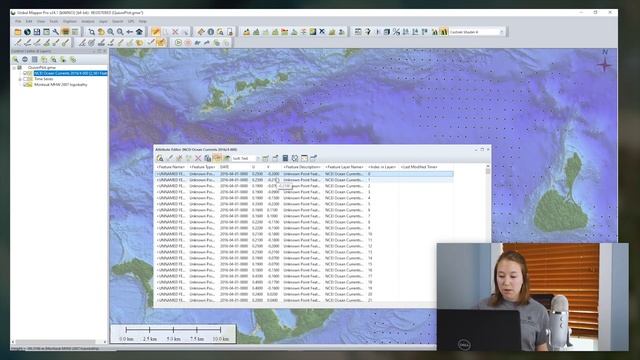Click the red X delete icon in Attribute Editor

tap(198, 158)
